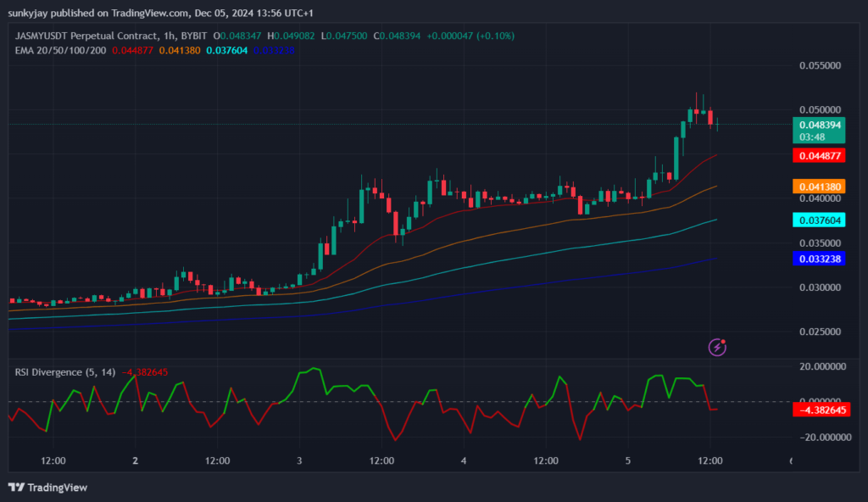Click the sunkyjay published on TradingView.com header
This screenshot has width=868, height=502.
[x=170, y=13]
